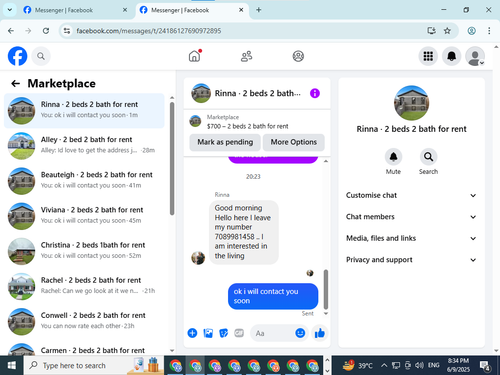500x375 pixels.
Task: Click the chat messages scrollbar
Action: (x=326, y=289)
